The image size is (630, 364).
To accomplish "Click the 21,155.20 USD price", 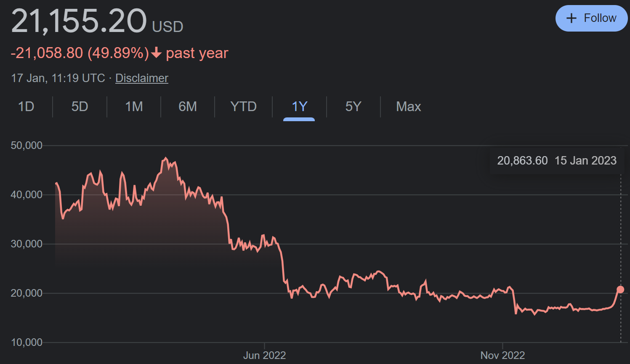I will (x=97, y=22).
